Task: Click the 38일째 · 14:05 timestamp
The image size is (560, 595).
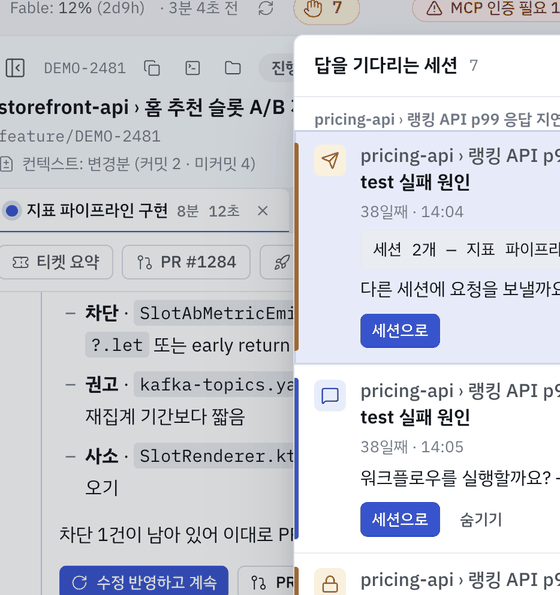Action: (412, 447)
